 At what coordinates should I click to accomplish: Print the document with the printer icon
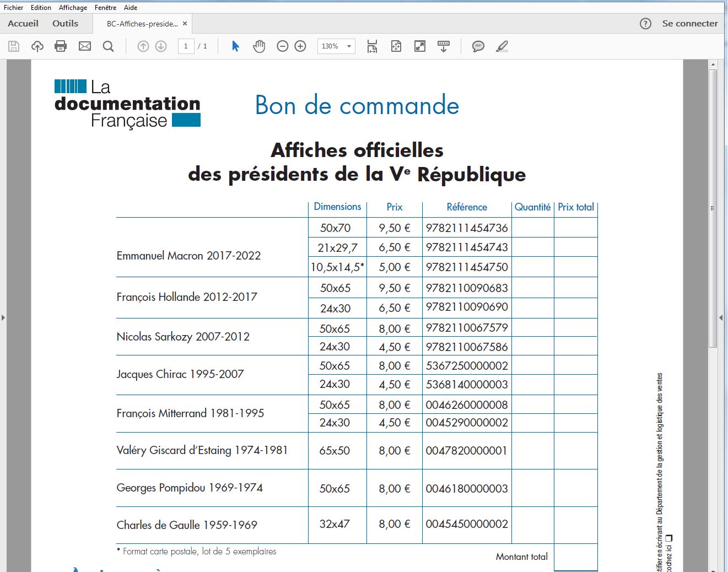(61, 46)
